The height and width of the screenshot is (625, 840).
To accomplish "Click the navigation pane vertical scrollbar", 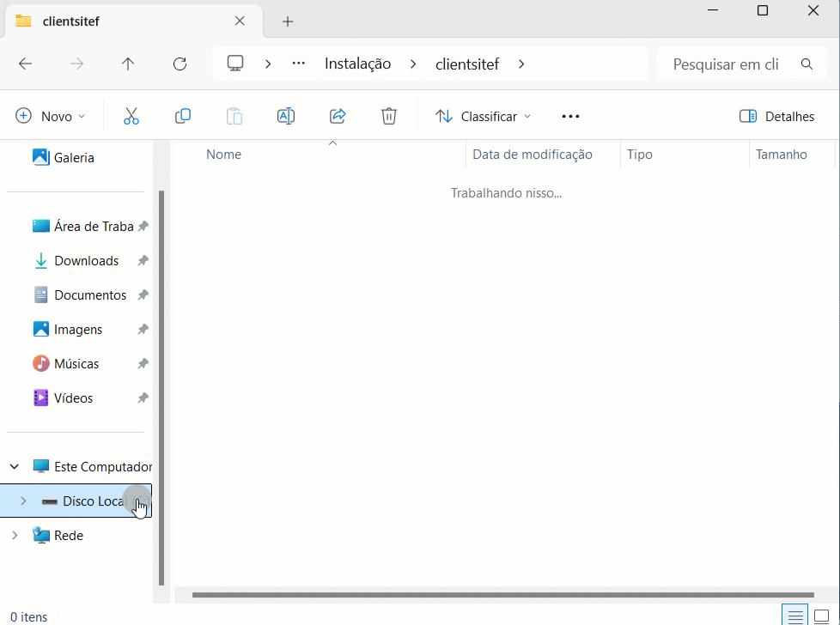I will [x=161, y=388].
